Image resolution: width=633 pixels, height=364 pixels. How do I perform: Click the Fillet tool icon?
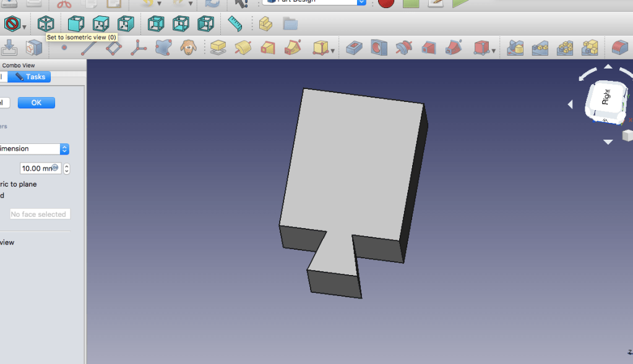tap(619, 48)
